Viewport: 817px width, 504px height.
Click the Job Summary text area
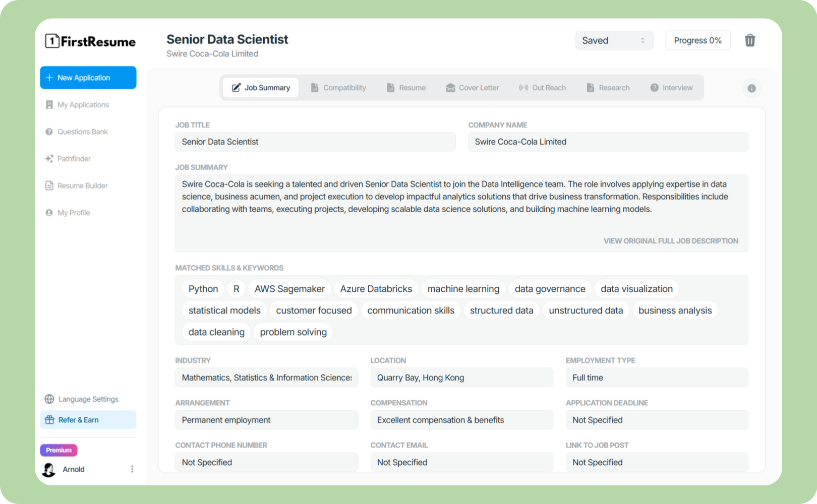click(x=461, y=213)
